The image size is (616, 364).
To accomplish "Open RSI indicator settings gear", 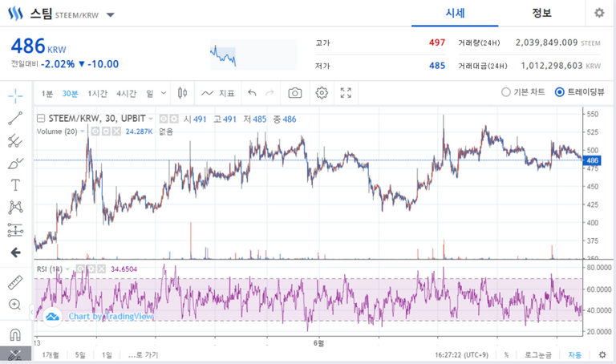I will [91, 269].
